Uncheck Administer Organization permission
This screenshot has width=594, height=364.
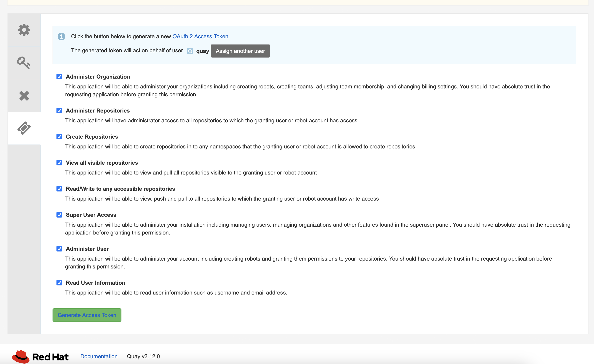point(59,77)
